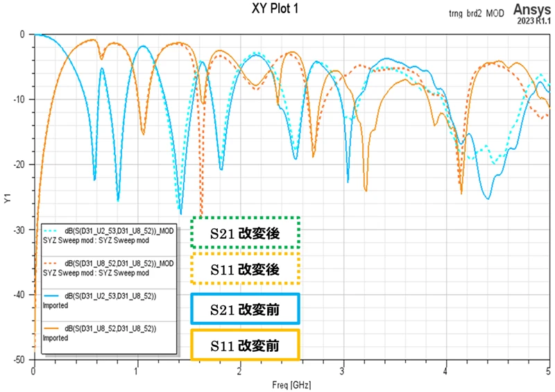Click the Ansys logo
Image resolution: width=555 pixels, height=392 pixels.
[x=531, y=9]
